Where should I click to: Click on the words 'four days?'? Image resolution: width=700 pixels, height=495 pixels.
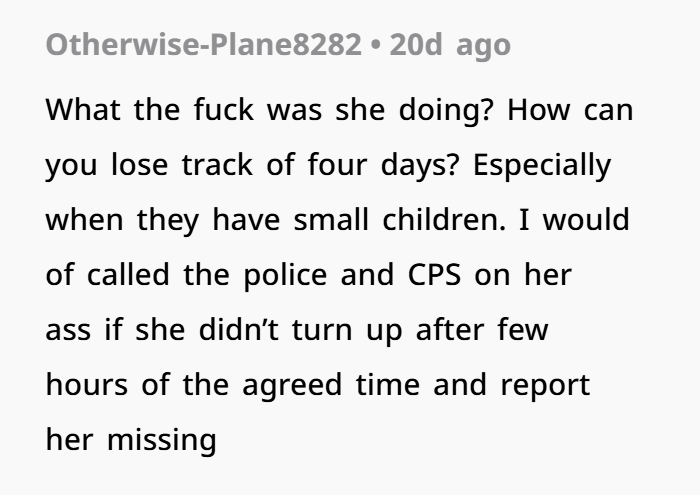point(383,166)
